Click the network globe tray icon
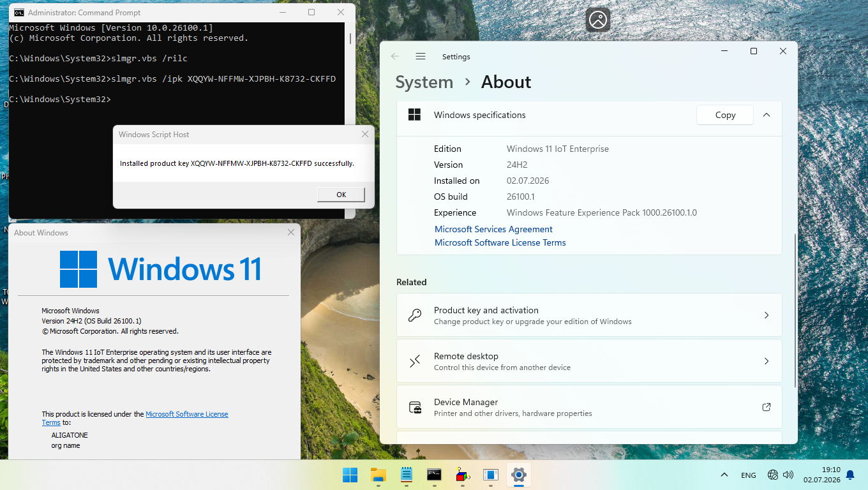Image resolution: width=868 pixels, height=490 pixels. tap(773, 475)
